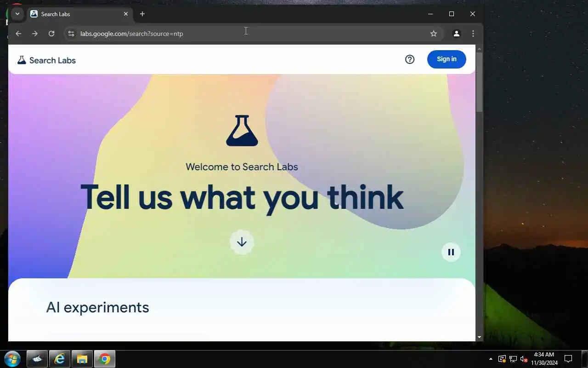The image size is (588, 368).
Task: Click the "Welcome to Search Labs" text
Action: pos(242,167)
